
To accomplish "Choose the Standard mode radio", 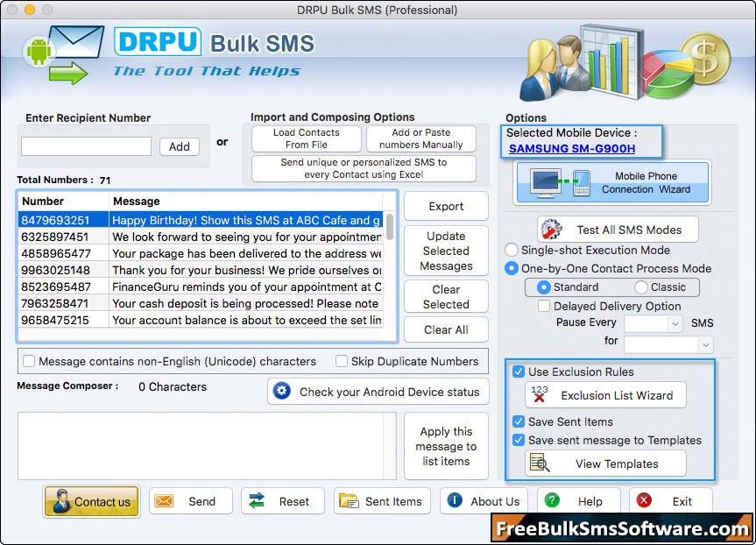I will point(543,287).
